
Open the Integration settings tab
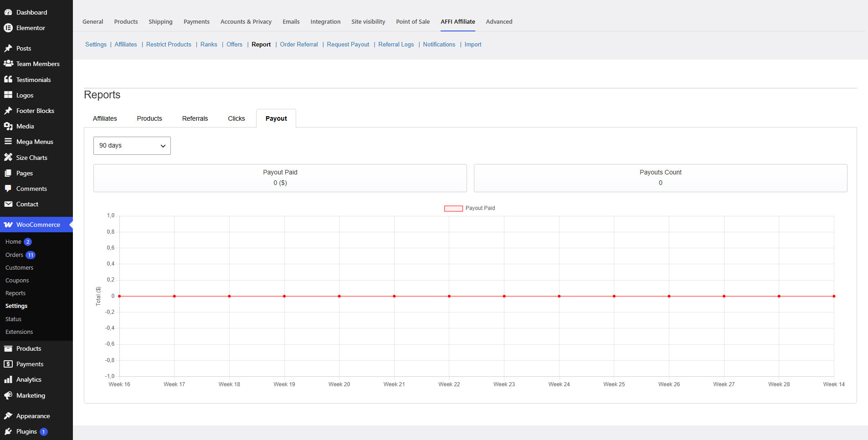click(325, 21)
